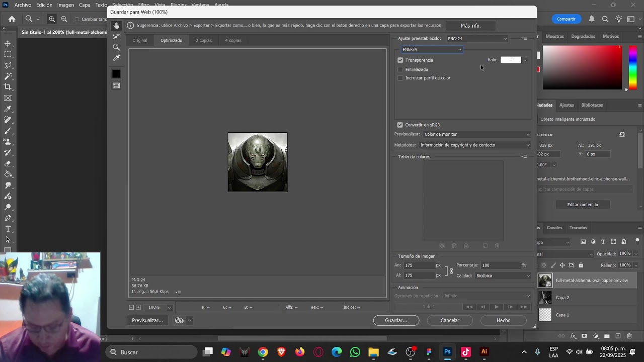Screen dimensions: 644x362
Task: Click the Previsualizar... button
Action: pyautogui.click(x=147, y=320)
